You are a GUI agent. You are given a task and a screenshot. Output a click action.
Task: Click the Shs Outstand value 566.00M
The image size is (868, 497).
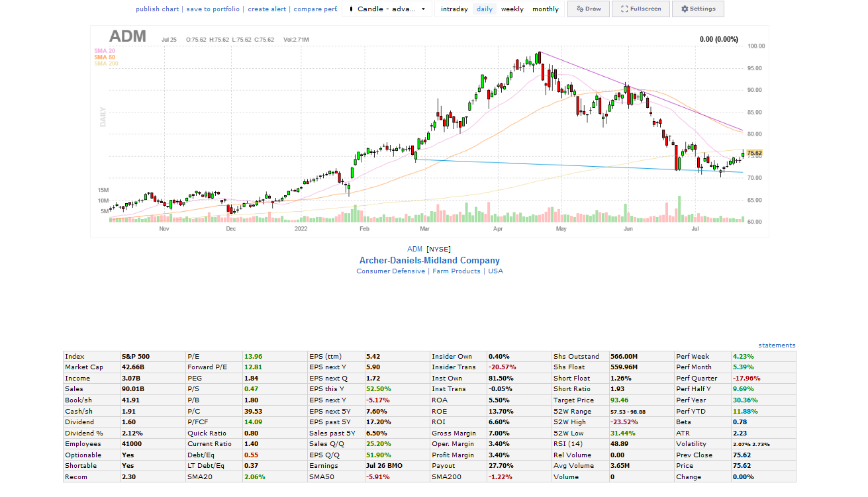click(624, 357)
